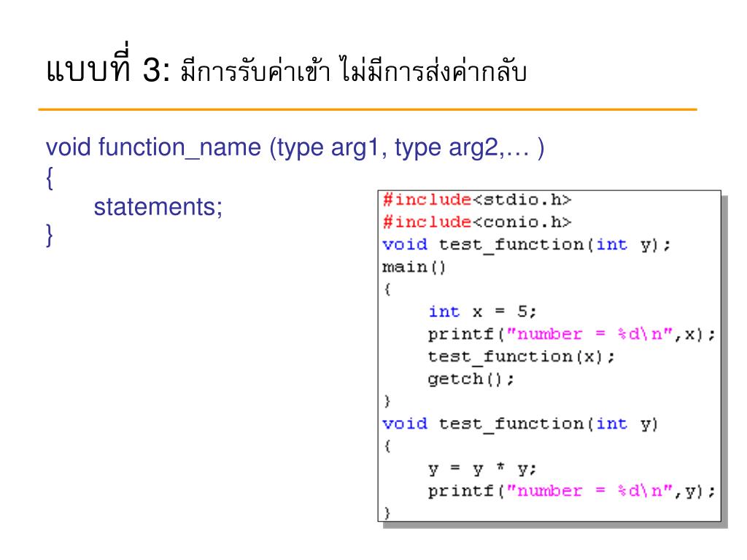Image resolution: width=747 pixels, height=560 pixels.
Task: Click the 'y = y * y;' code line
Action: [x=482, y=469]
